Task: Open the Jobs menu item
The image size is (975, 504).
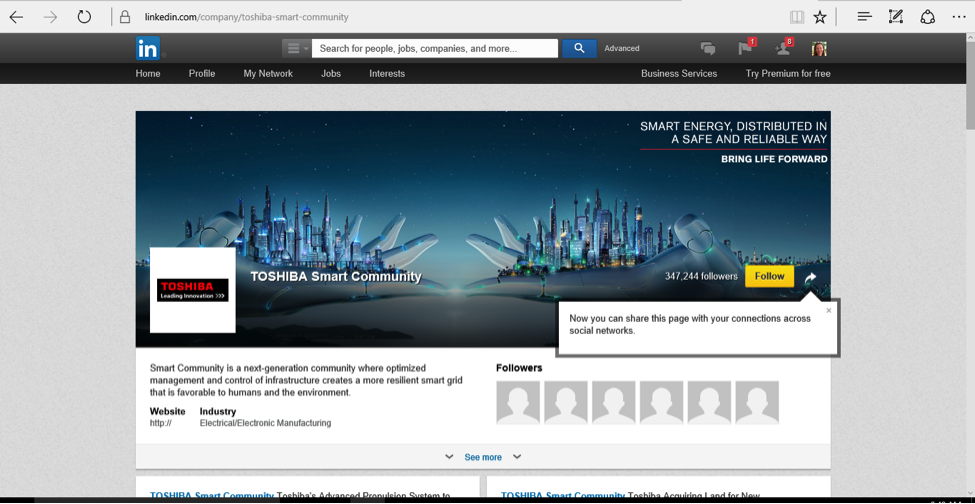Action: (x=331, y=73)
